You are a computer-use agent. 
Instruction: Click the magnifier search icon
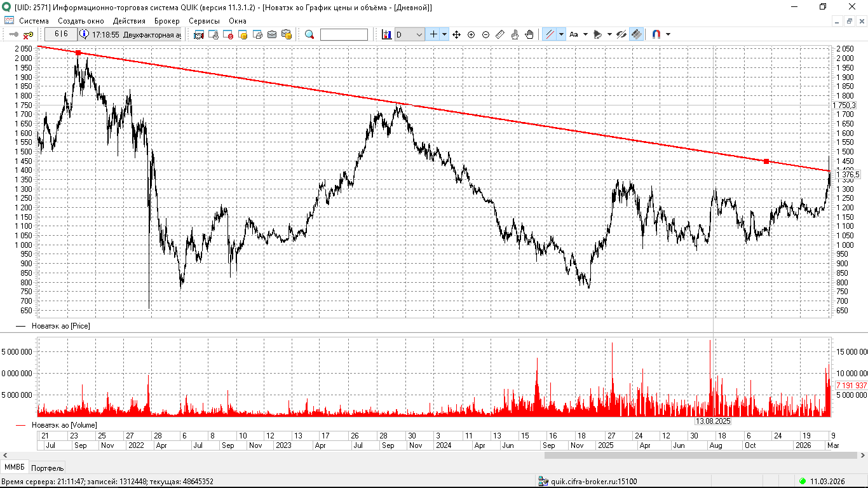[x=309, y=34]
